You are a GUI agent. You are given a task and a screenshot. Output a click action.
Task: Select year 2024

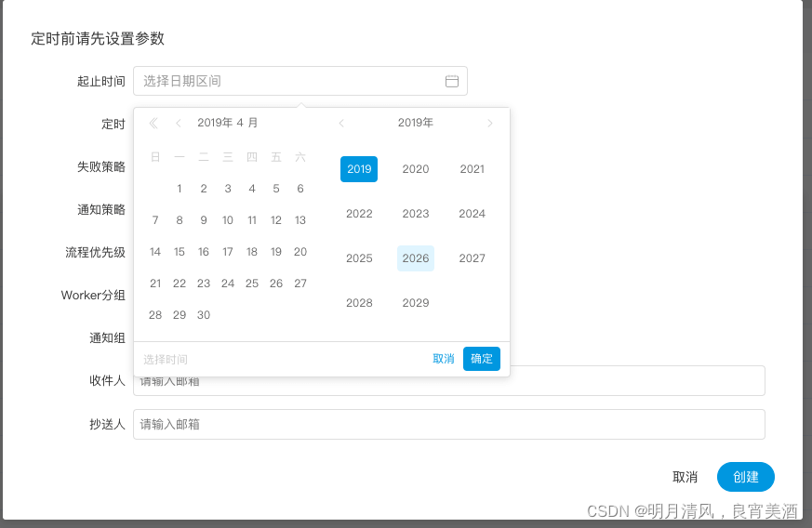click(472, 213)
